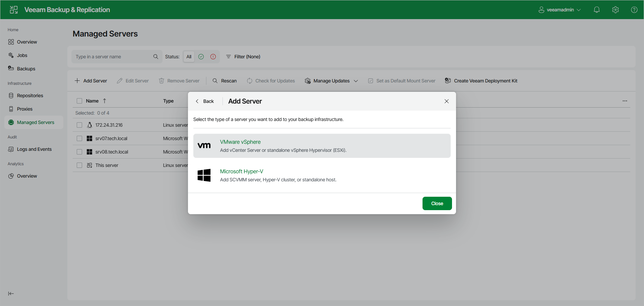Screen dimensions: 644x306
Task: Click the Veeam app grid logo icon
Action: coord(14,10)
